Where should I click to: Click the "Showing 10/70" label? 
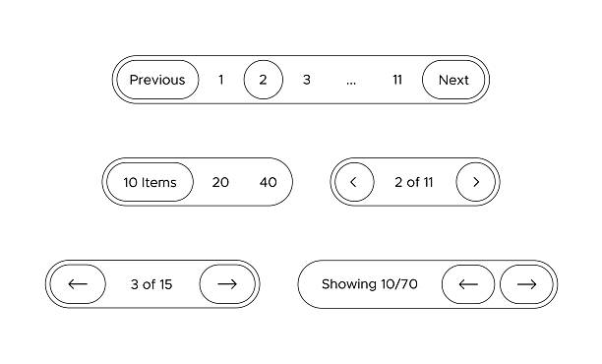369,284
